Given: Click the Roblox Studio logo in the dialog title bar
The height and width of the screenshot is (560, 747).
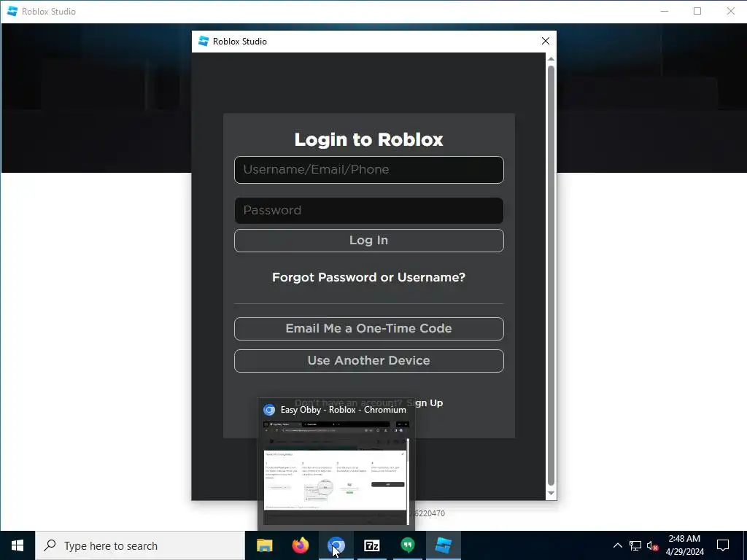Looking at the screenshot, I should [x=204, y=41].
